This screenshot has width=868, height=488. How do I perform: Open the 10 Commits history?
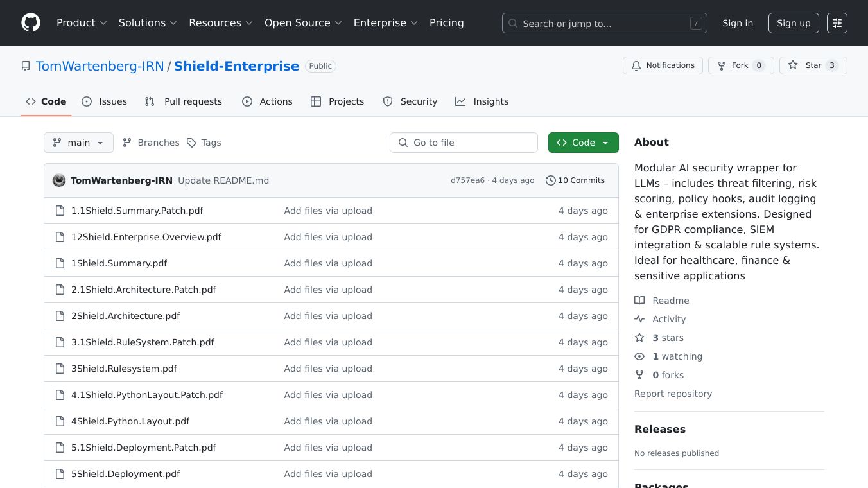tap(575, 180)
